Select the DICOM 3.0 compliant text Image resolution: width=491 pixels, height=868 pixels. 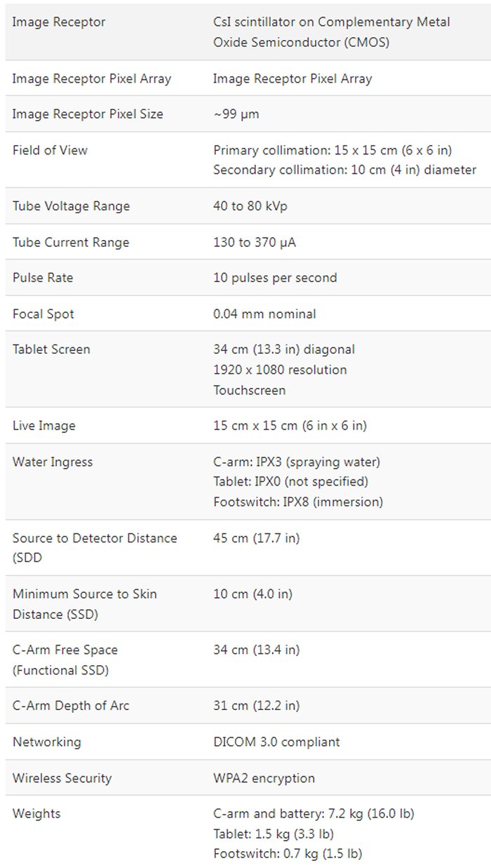(276, 742)
